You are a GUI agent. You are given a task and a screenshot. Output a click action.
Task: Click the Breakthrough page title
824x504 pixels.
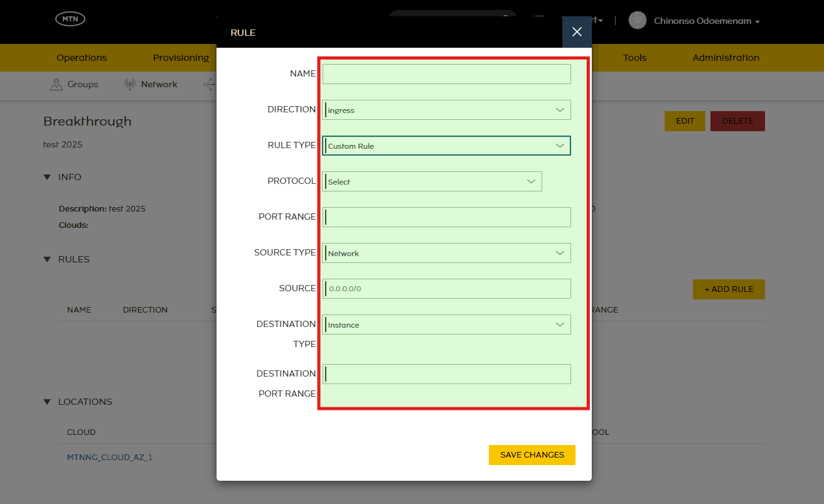pyautogui.click(x=87, y=121)
